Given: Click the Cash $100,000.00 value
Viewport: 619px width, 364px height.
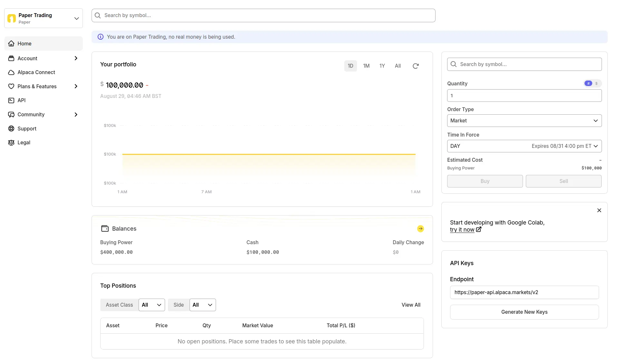Looking at the screenshot, I should click(263, 252).
